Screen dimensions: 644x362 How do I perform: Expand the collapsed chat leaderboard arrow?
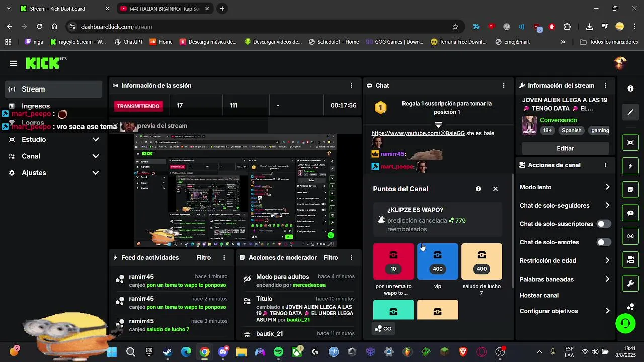[x=438, y=124]
